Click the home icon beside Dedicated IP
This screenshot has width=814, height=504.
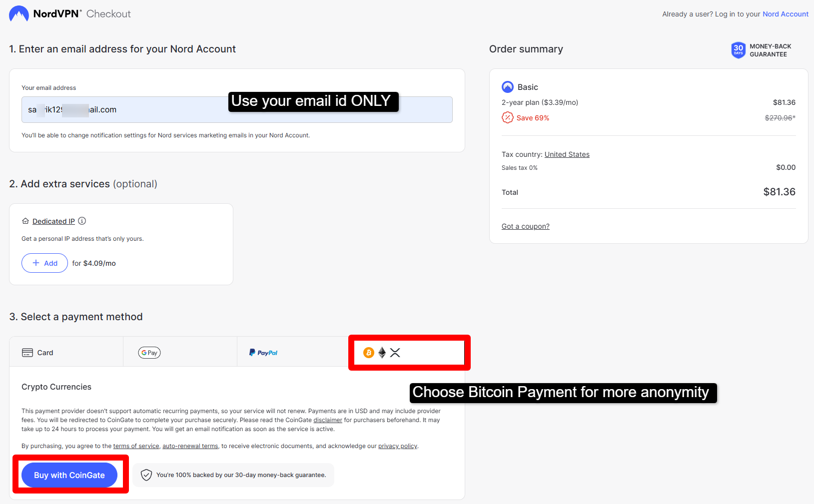tap(25, 221)
